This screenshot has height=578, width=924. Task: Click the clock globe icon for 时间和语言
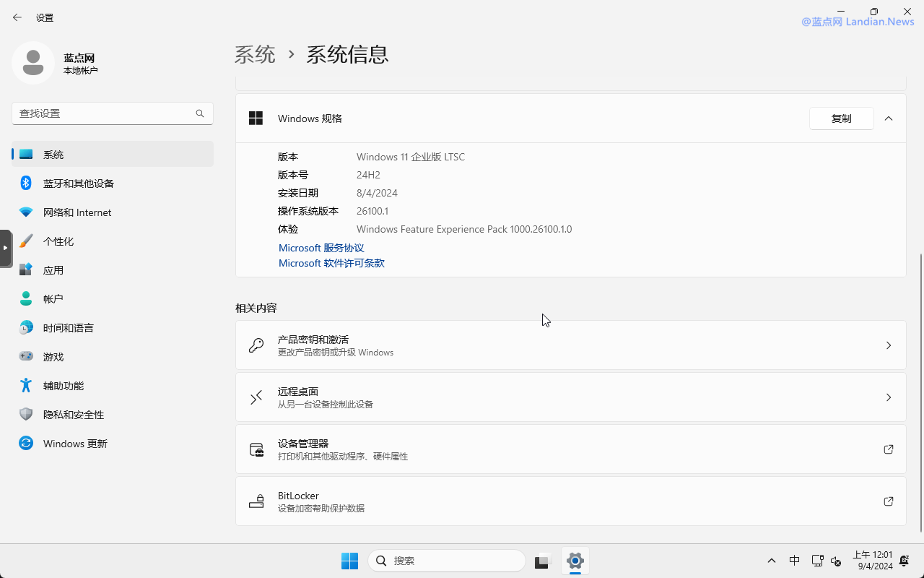[26, 328]
